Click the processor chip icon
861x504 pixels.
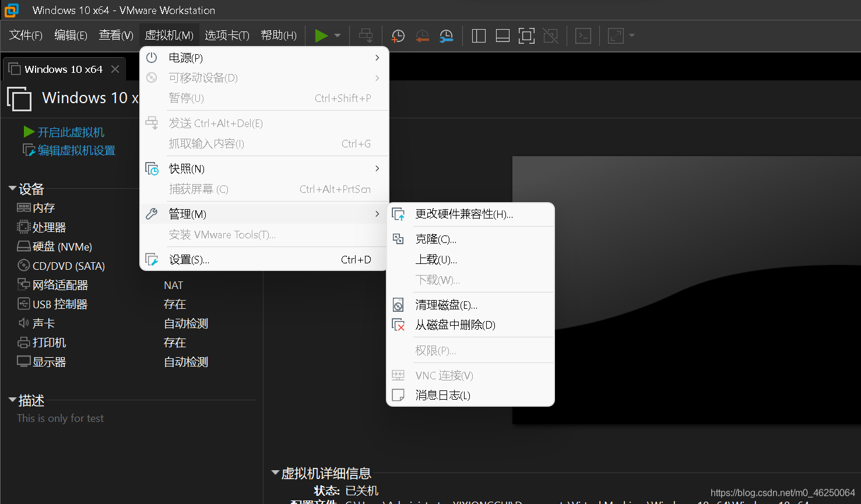pos(23,227)
